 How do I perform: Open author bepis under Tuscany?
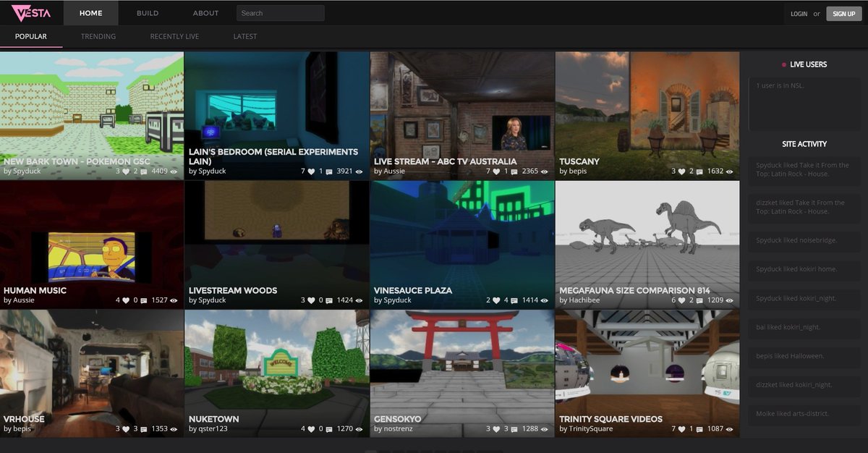coord(577,172)
